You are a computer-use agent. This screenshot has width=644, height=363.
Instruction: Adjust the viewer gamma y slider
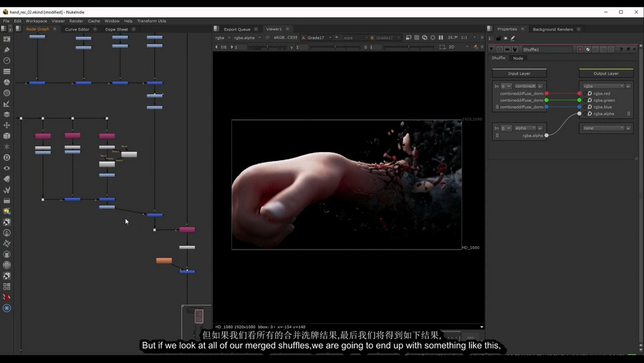point(335,47)
